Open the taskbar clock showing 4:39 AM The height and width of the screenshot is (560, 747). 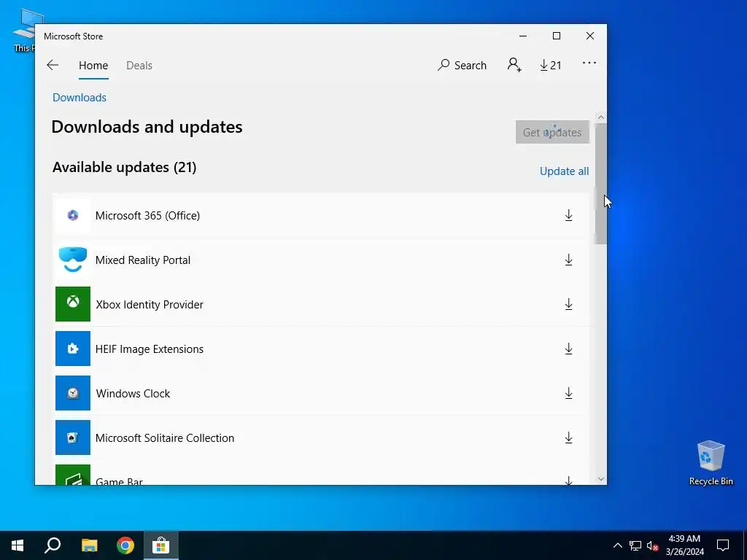[x=684, y=545]
